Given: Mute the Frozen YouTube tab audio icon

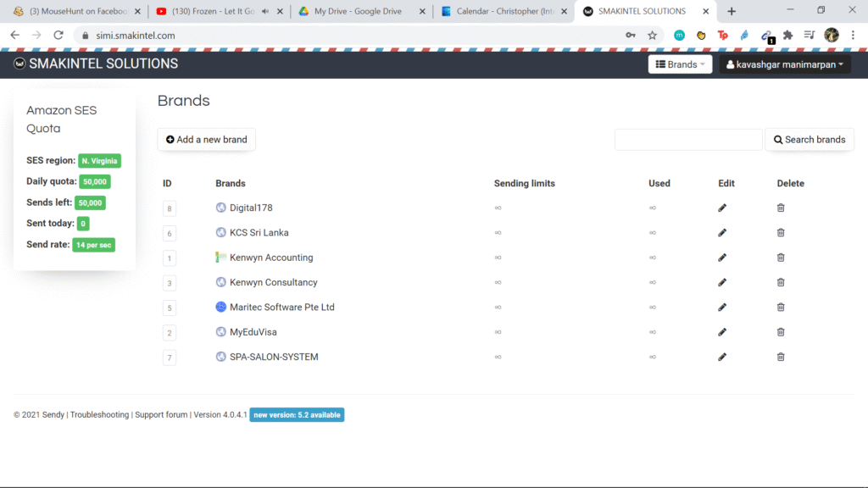Looking at the screenshot, I should 265,12.
